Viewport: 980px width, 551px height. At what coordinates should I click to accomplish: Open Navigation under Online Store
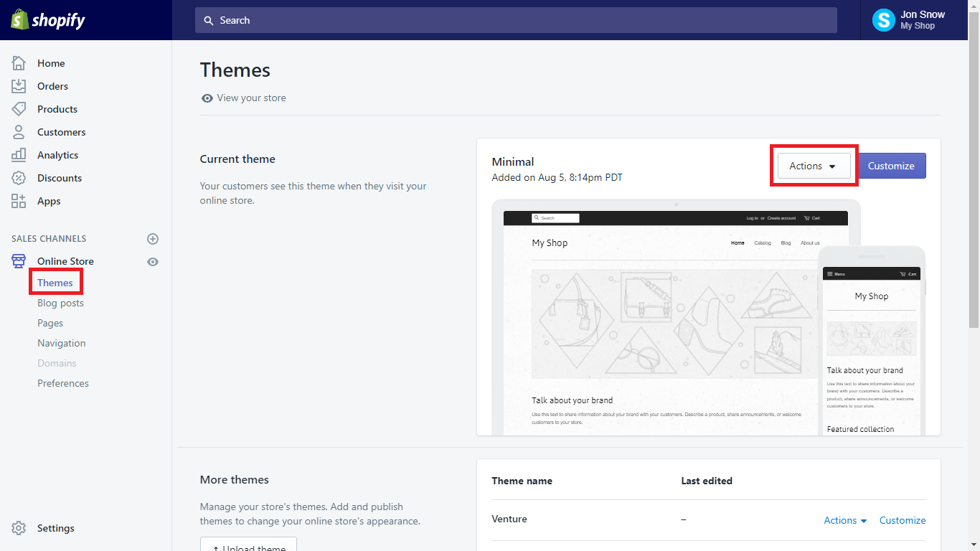click(x=61, y=343)
